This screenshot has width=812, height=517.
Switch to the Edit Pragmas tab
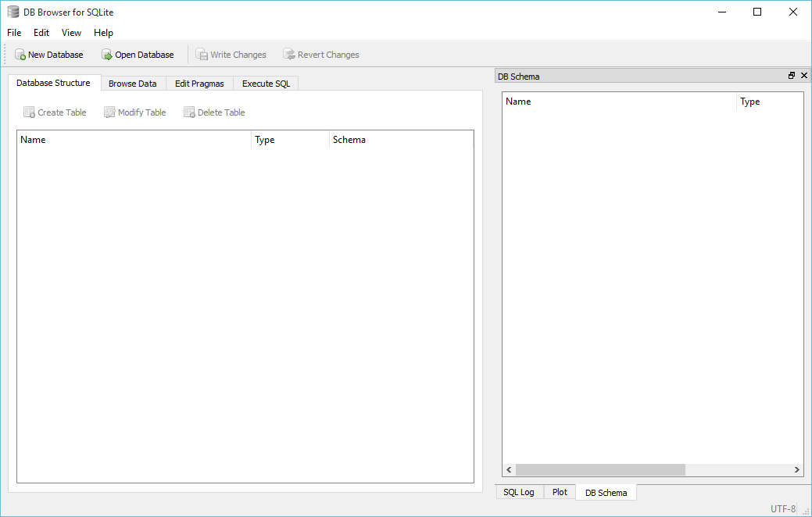pyautogui.click(x=199, y=84)
